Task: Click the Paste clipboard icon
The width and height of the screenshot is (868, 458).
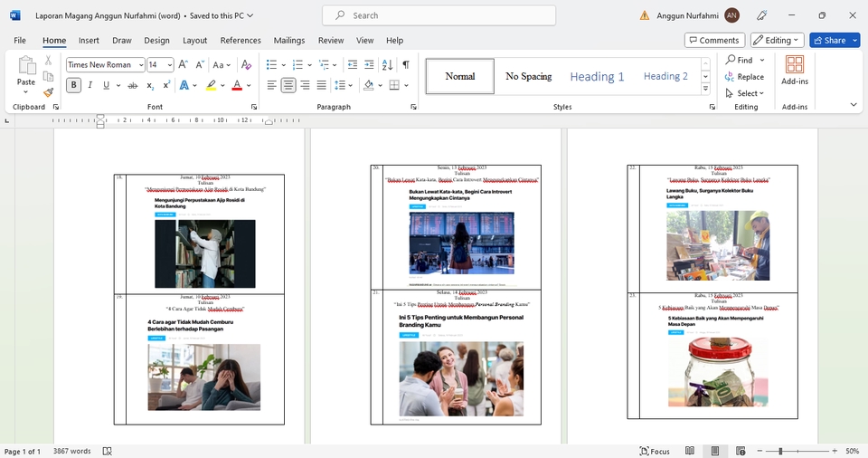Action: tap(26, 65)
